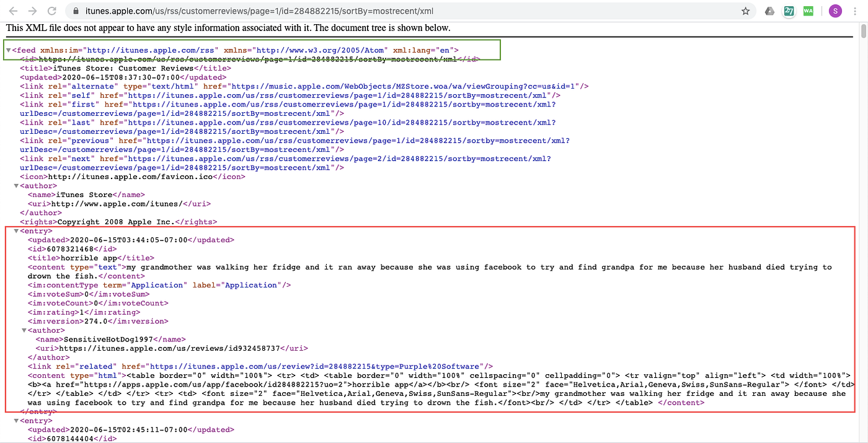Collapse the iTunes Store author element
The height and width of the screenshot is (443, 868).
(x=15, y=185)
